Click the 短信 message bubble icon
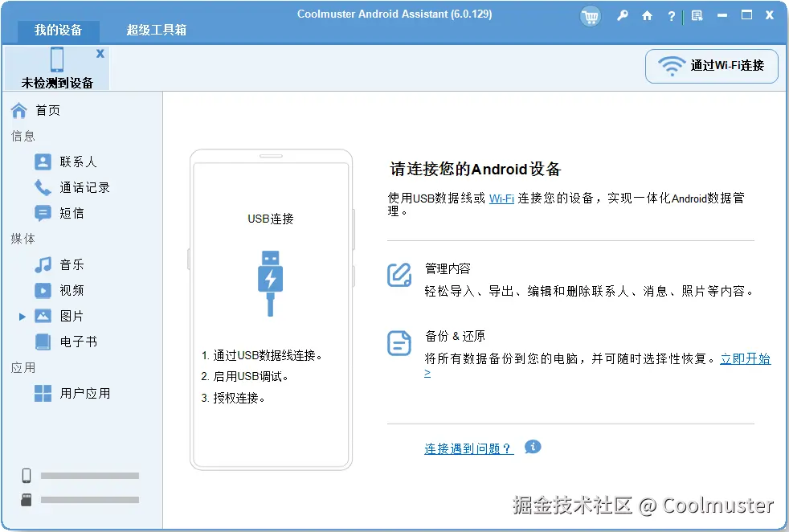789x532 pixels. tap(43, 213)
